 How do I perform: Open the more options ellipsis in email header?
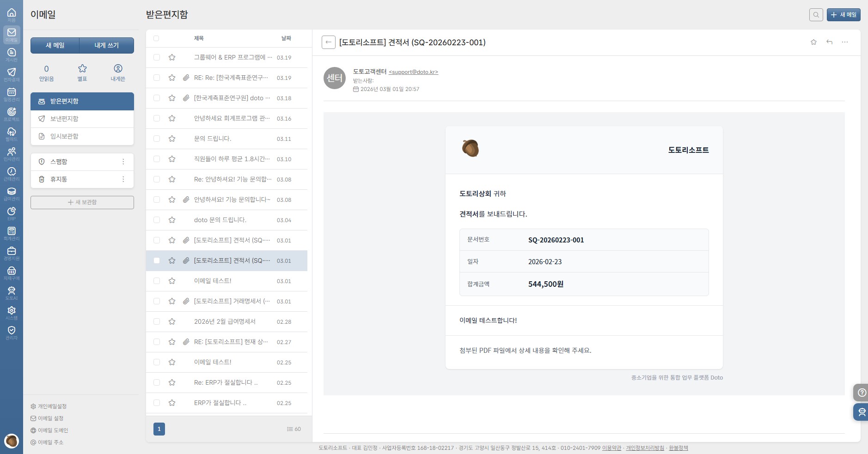[x=844, y=42]
